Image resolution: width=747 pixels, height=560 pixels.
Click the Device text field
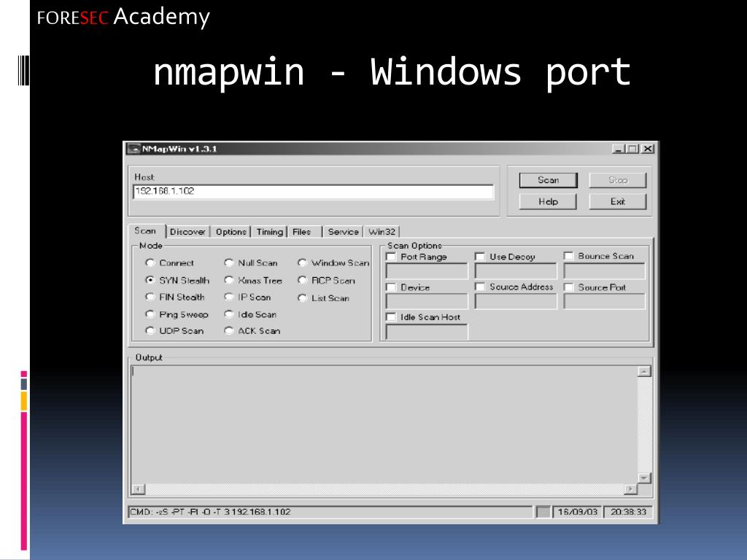point(427,301)
